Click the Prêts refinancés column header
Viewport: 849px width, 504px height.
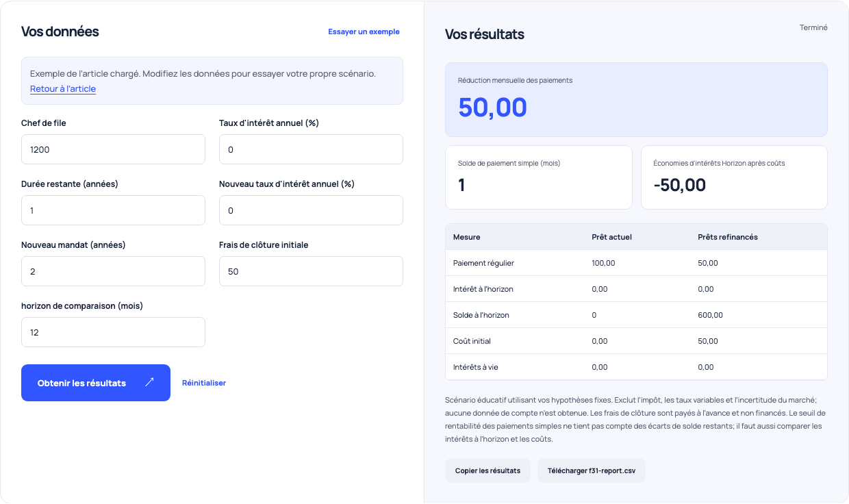tap(728, 237)
